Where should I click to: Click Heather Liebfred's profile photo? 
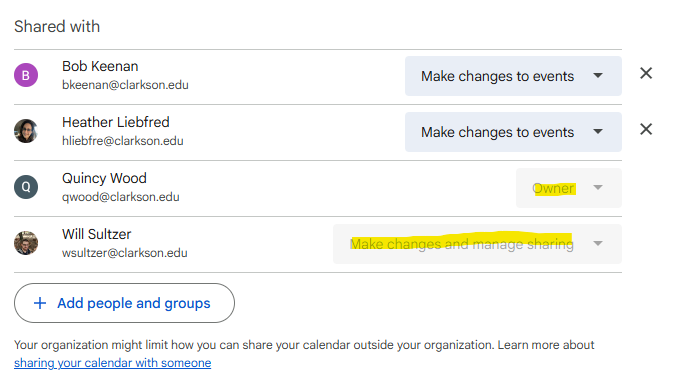[x=26, y=131]
